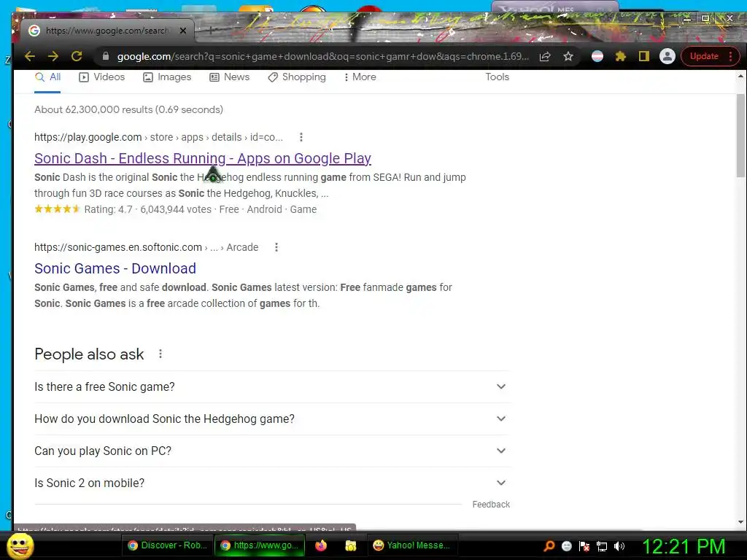Viewport: 747px width, 560px height.
Task: Reload the Google search page
Action: (77, 56)
